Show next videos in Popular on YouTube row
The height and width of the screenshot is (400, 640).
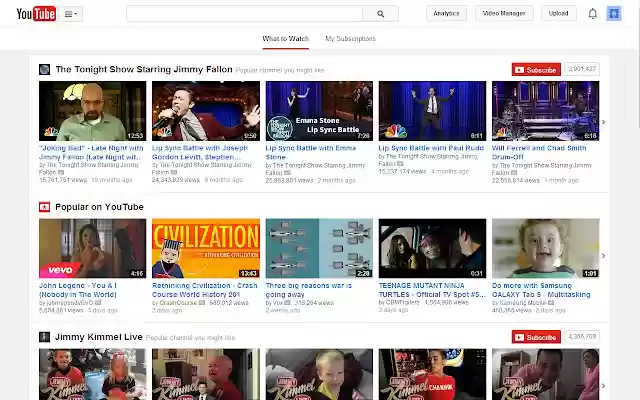click(603, 256)
